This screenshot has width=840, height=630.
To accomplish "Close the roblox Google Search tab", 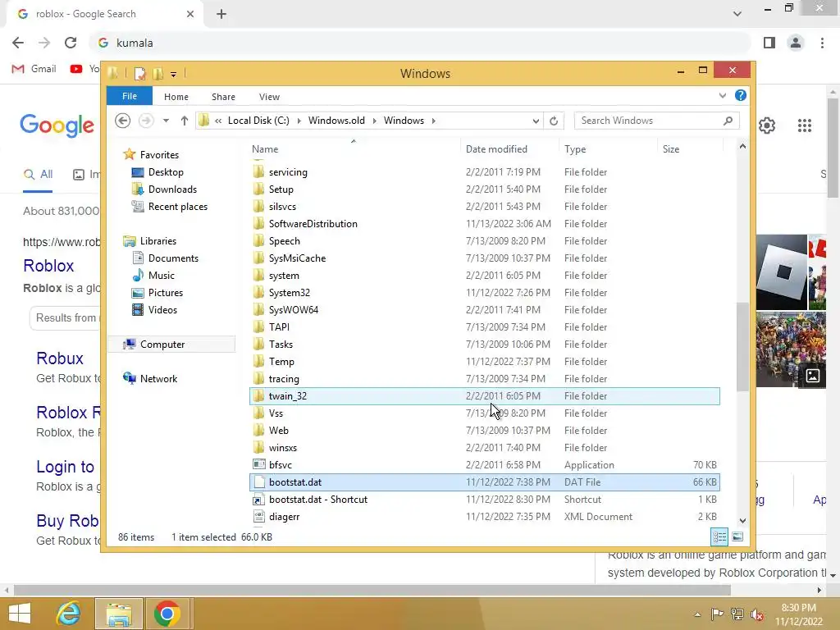I will 190,14.
